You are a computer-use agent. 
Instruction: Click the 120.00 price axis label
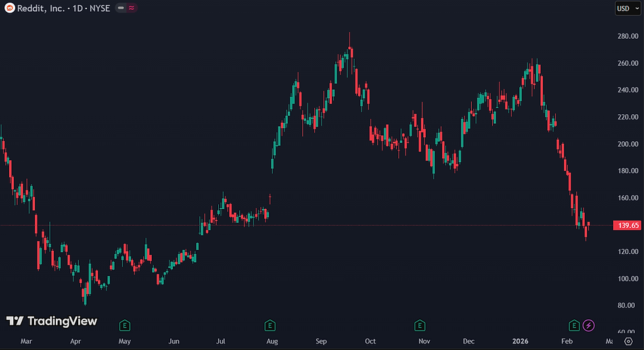[x=628, y=252]
